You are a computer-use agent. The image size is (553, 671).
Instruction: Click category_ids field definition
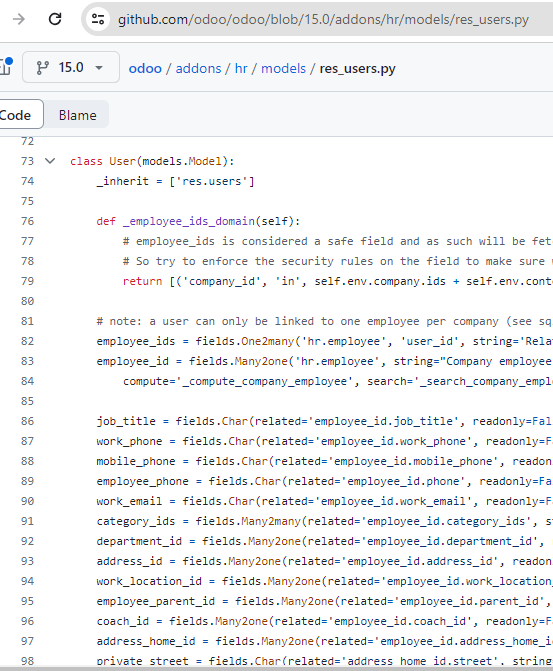click(x=324, y=521)
